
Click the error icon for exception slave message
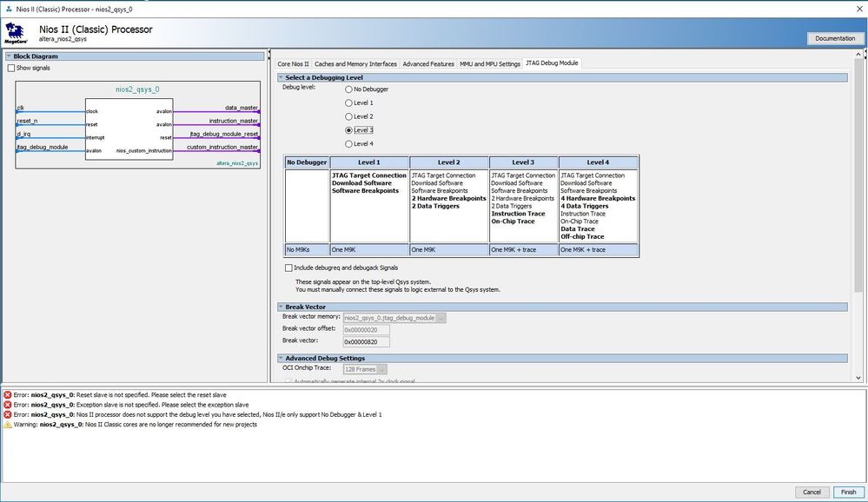point(8,405)
